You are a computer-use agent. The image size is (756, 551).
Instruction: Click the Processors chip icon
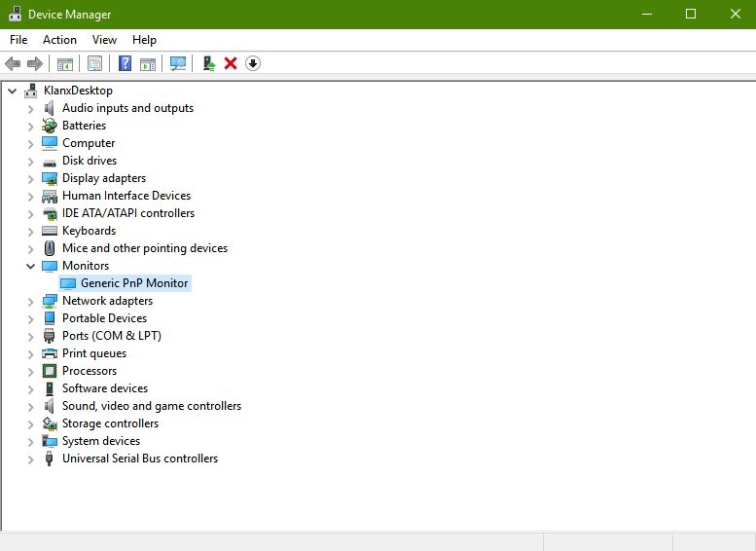pos(50,371)
